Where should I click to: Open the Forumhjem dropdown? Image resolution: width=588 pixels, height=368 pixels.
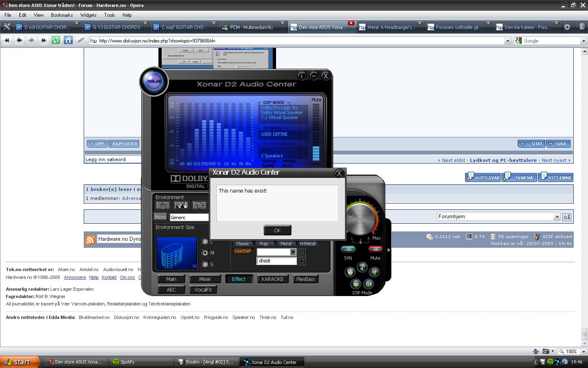557,217
